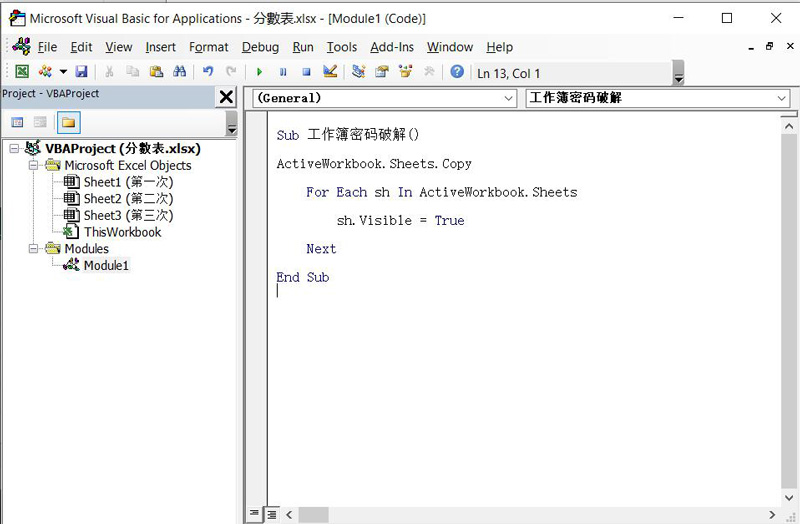Select ThisWorkbook in the project tree
The height and width of the screenshot is (524, 800).
[122, 232]
